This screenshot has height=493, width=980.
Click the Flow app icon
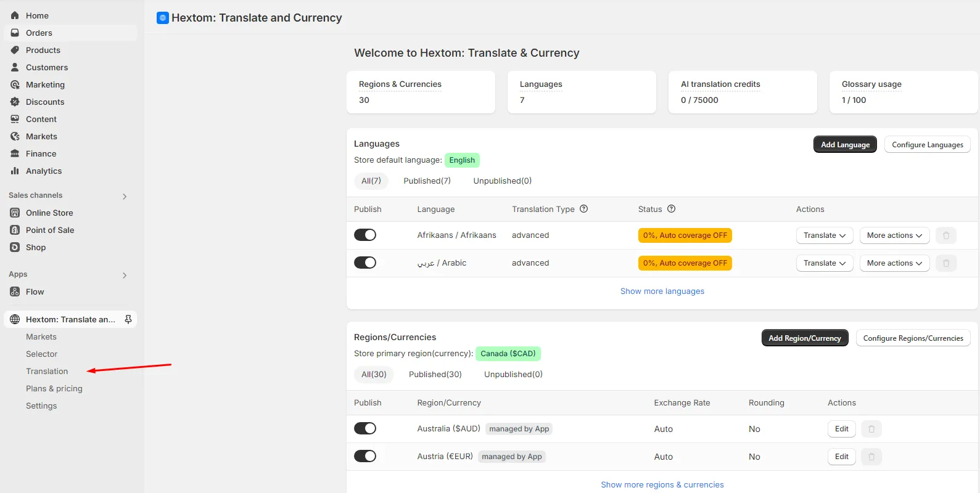pyautogui.click(x=15, y=291)
